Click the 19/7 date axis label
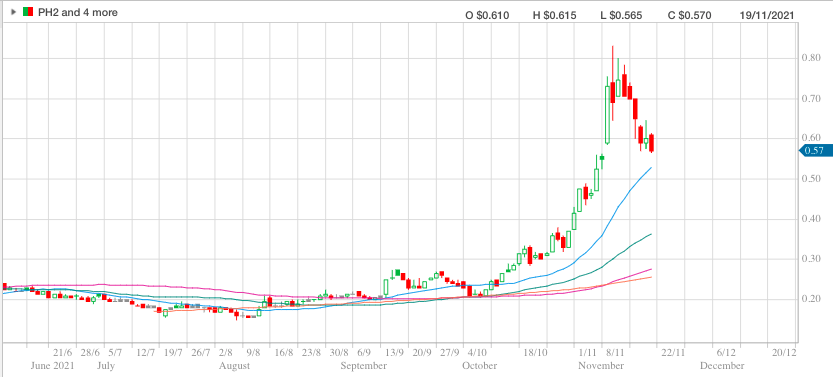Image resolution: width=833 pixels, height=377 pixels. coord(174,353)
